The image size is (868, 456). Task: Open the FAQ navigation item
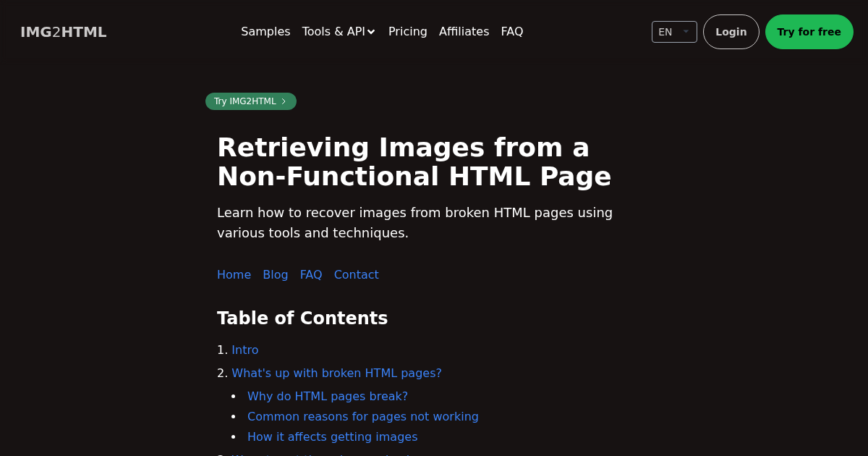(x=512, y=32)
